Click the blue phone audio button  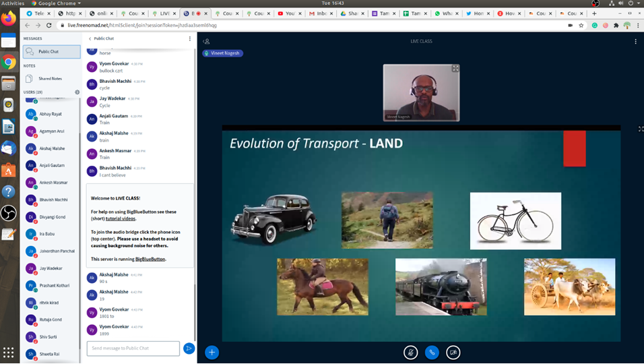[432, 352]
